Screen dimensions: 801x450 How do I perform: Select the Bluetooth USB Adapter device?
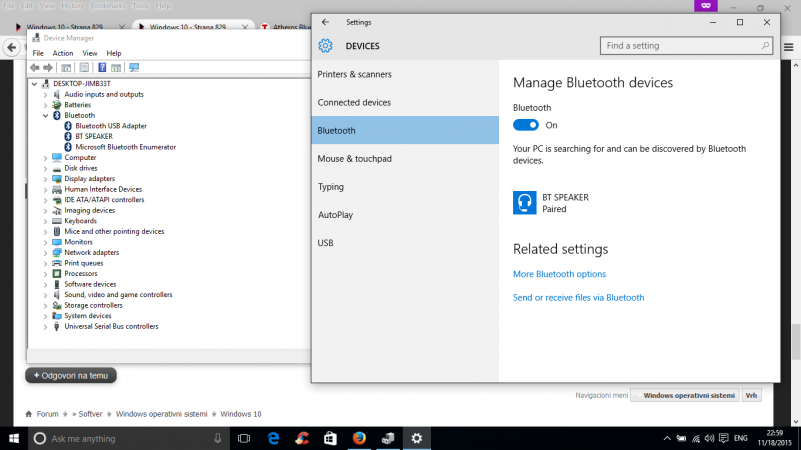[111, 126]
